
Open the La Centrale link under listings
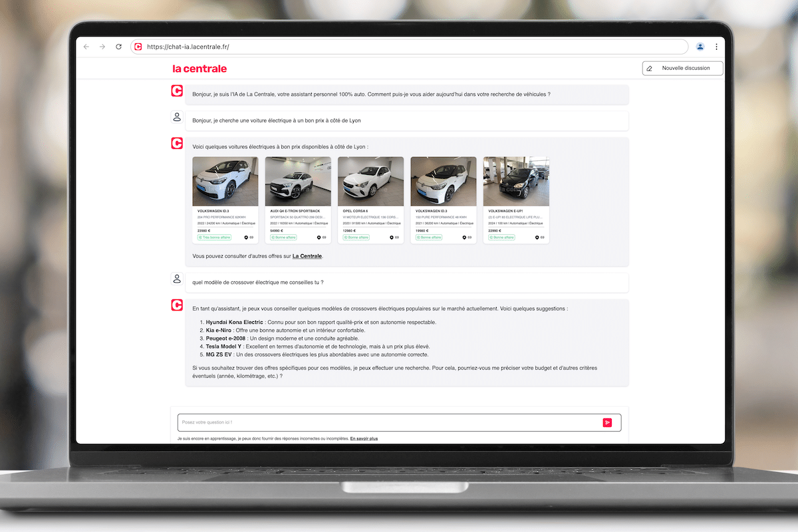(x=307, y=256)
